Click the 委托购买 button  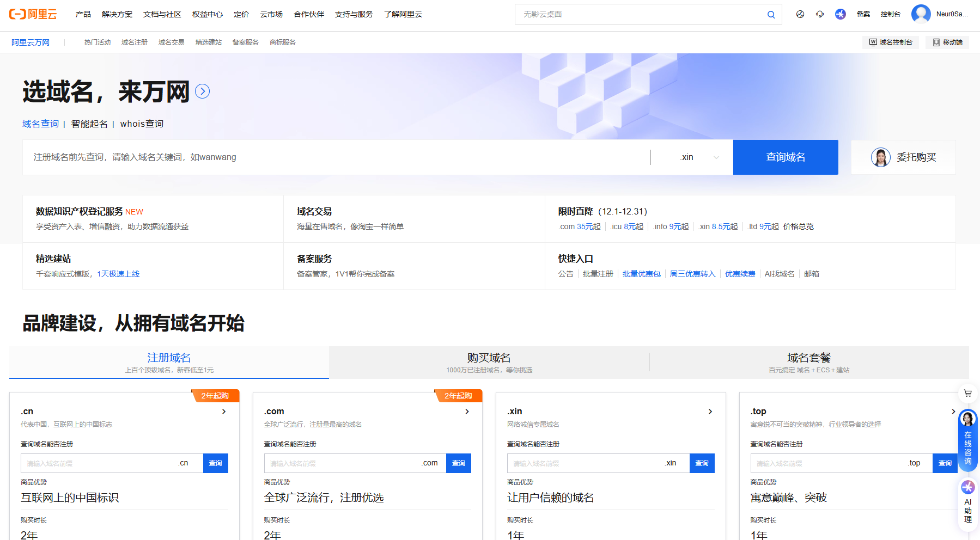903,157
